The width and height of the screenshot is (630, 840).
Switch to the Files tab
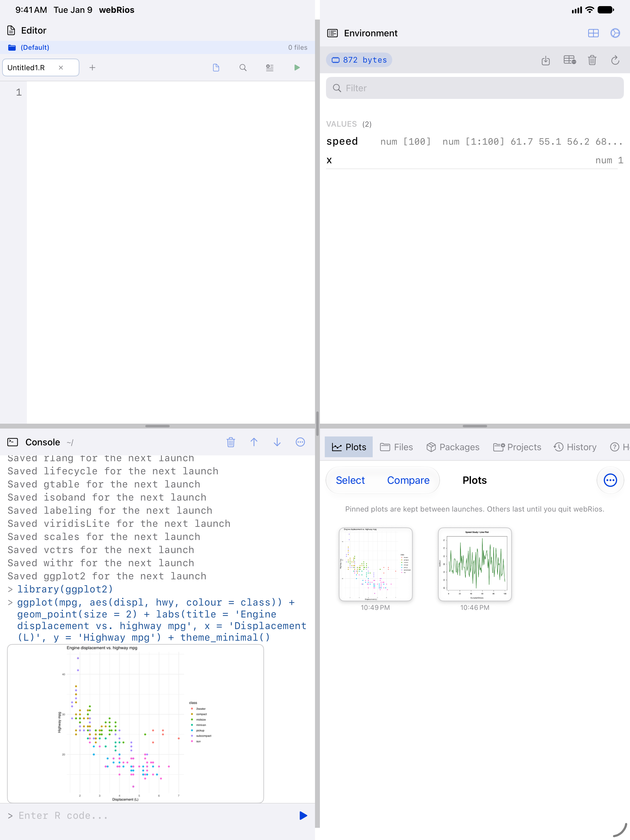396,447
